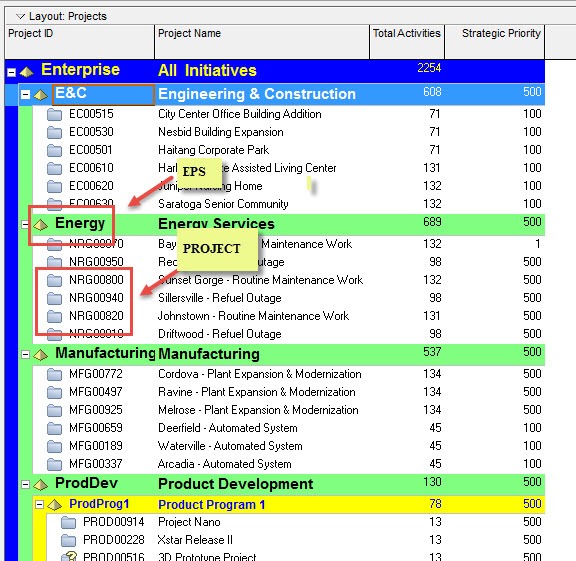Click the what-if project icon for PROD00516

69,556
